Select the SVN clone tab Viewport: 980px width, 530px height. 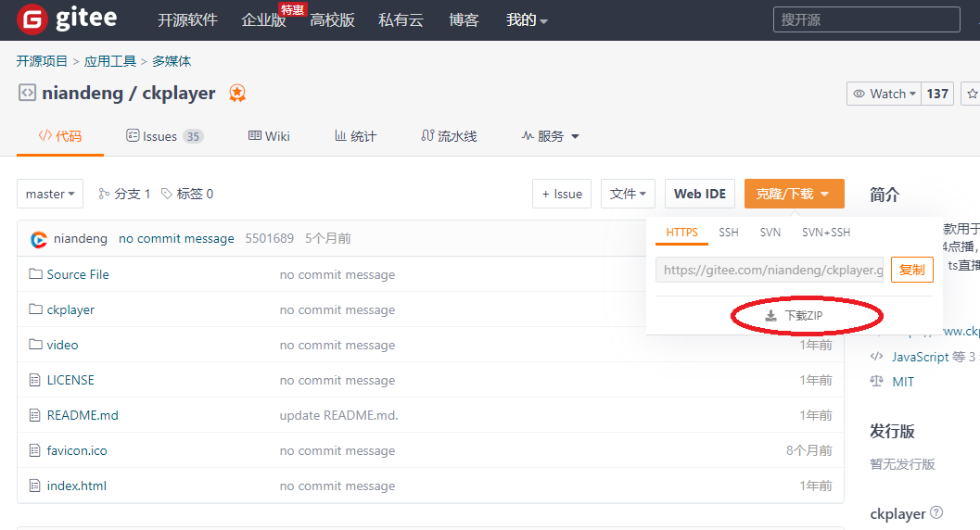coord(770,233)
